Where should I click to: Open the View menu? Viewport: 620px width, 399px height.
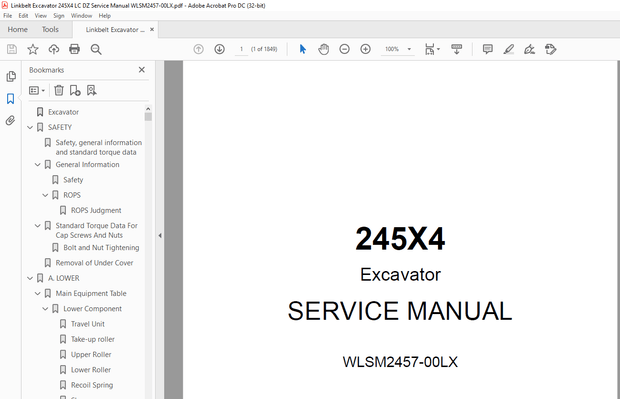tap(40, 16)
